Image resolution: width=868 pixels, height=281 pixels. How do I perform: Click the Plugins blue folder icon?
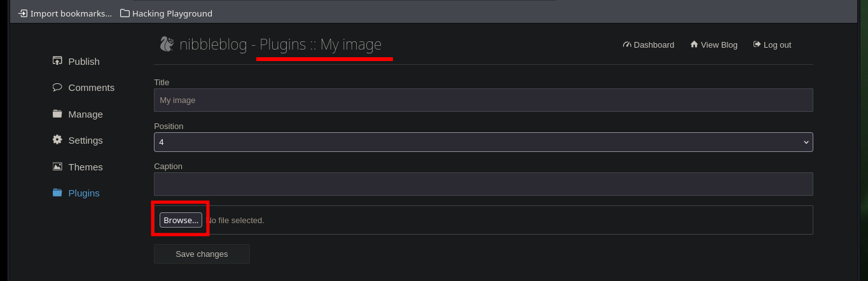click(x=57, y=193)
